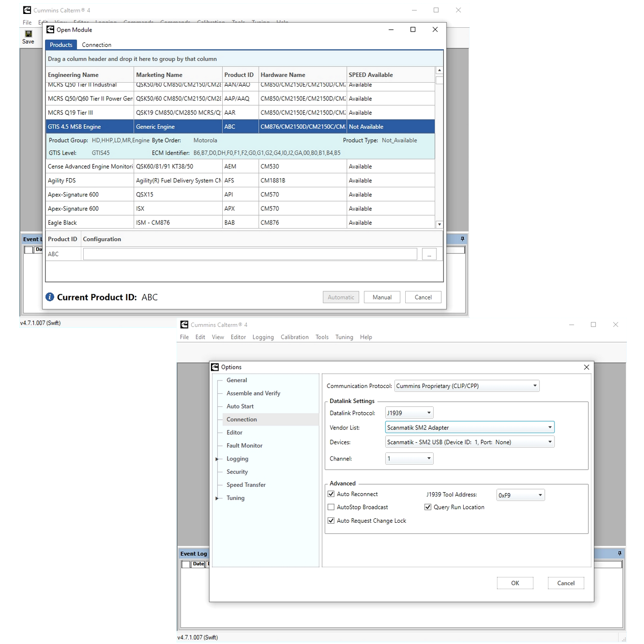Viewport: 644px width, 644px height.
Task: Click the Manual button
Action: click(382, 297)
